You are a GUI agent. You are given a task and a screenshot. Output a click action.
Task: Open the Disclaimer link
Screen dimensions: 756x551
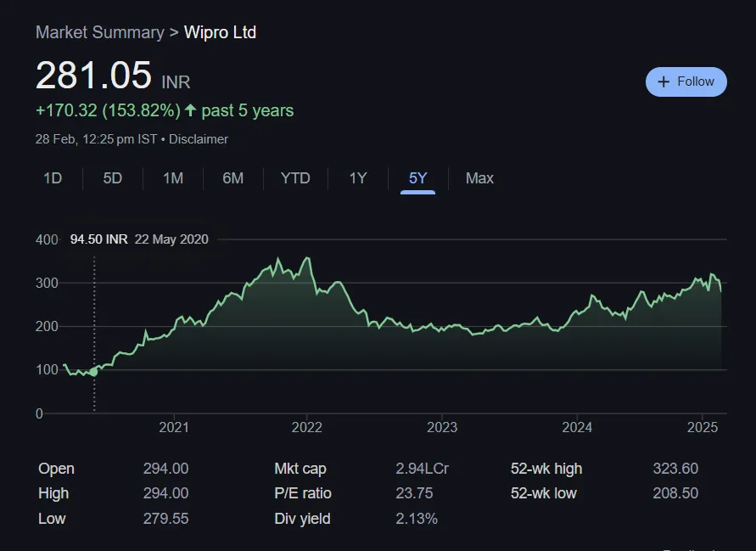coord(199,139)
